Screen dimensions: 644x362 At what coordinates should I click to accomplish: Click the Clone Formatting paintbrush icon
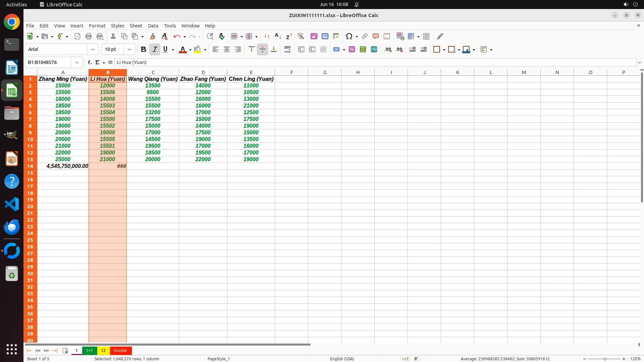click(x=153, y=36)
